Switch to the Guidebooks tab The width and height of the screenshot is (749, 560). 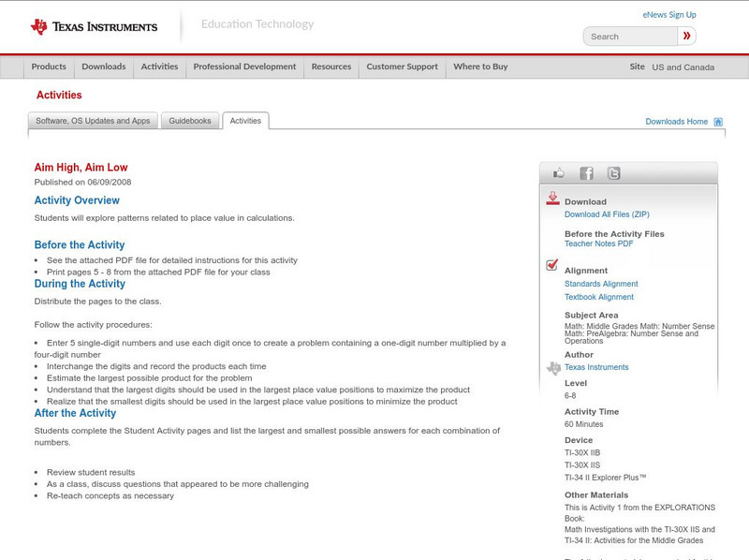(189, 120)
